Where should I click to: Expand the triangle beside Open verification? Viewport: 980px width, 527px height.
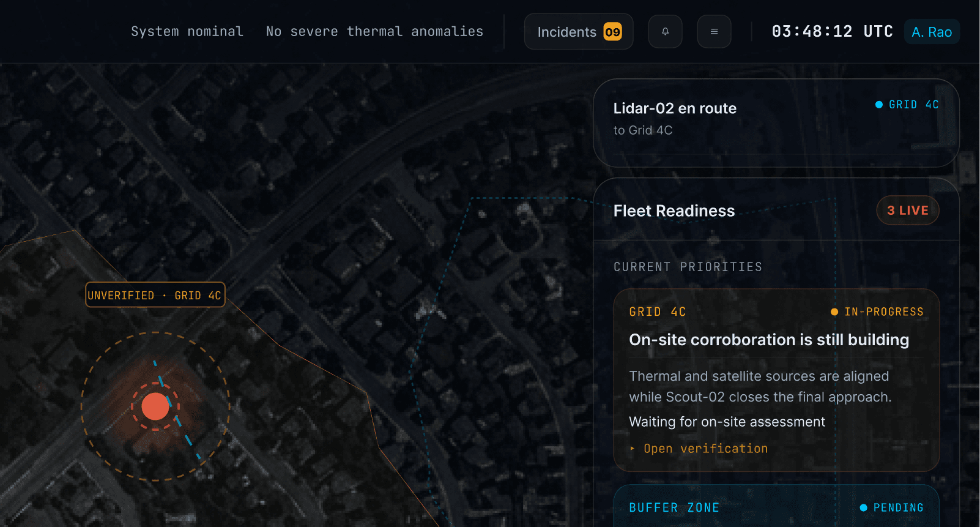[633, 449]
